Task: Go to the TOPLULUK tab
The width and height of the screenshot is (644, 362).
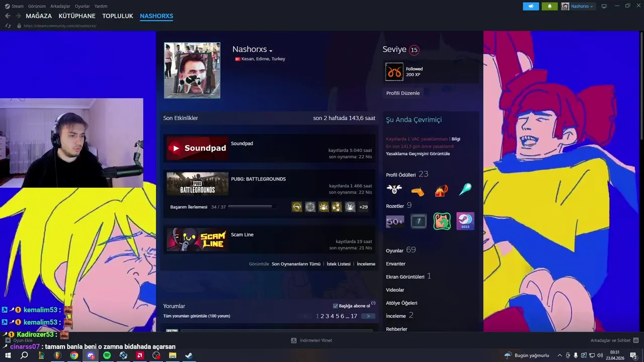Action: point(118,16)
